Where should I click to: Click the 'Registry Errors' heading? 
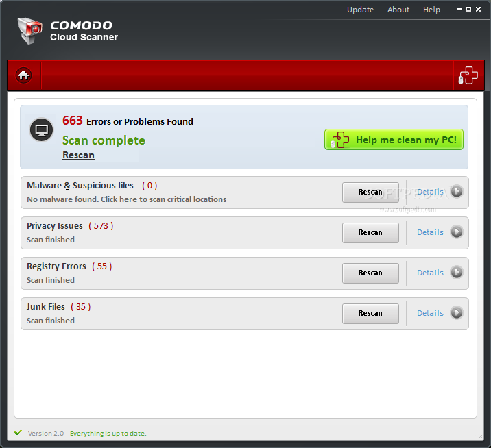tap(56, 266)
